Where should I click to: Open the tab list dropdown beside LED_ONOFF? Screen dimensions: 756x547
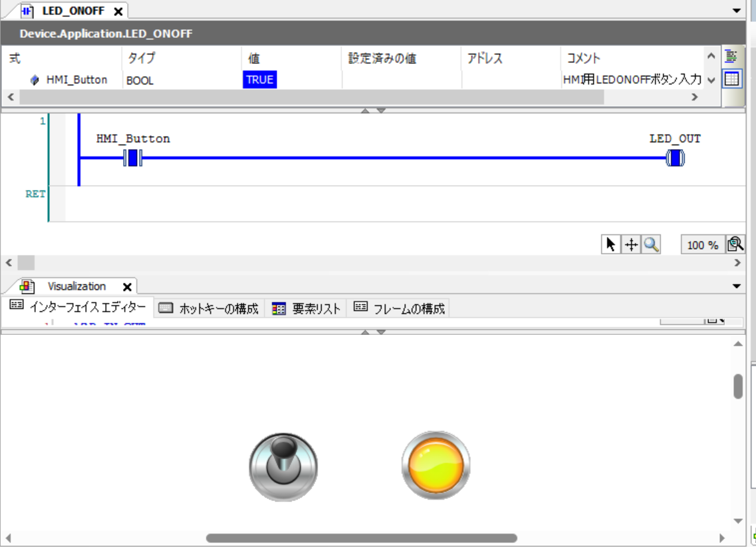click(736, 11)
